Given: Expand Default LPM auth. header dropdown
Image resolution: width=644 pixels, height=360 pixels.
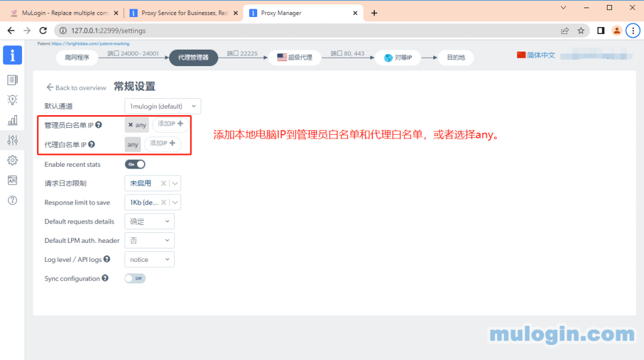Looking at the screenshot, I should 150,240.
